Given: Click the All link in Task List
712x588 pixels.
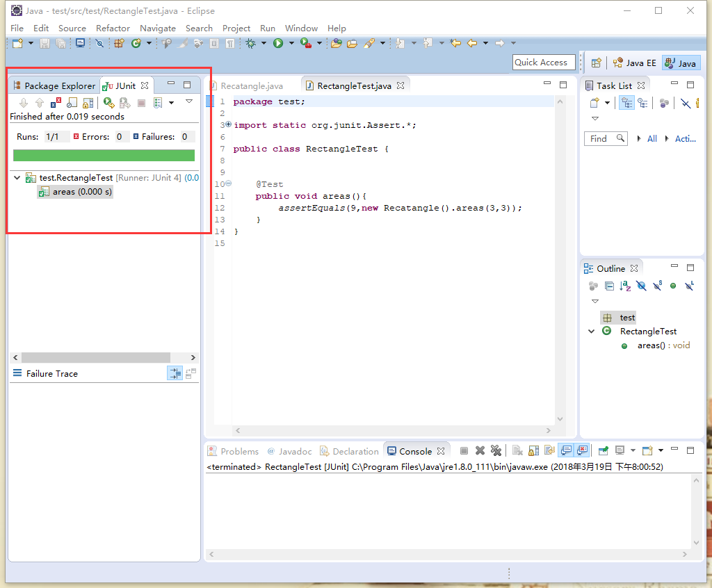Looking at the screenshot, I should pos(652,138).
